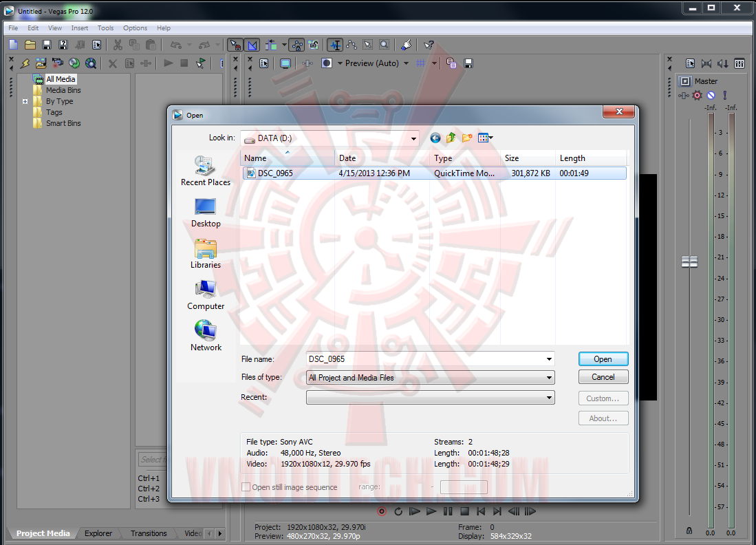Viewport: 756px width, 545px height.
Task: Select the Zoom Edit magnifier tool
Action: 385,45
